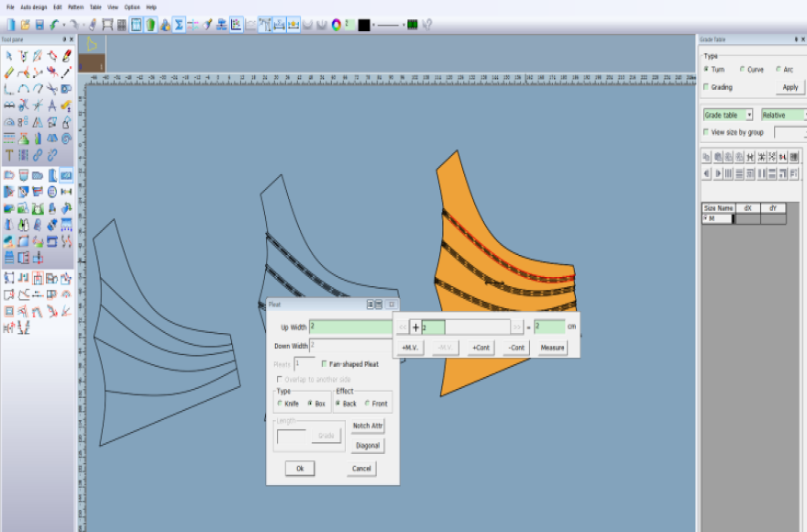807x532 pixels.
Task: Open the Pattern menu
Action: 75,6
